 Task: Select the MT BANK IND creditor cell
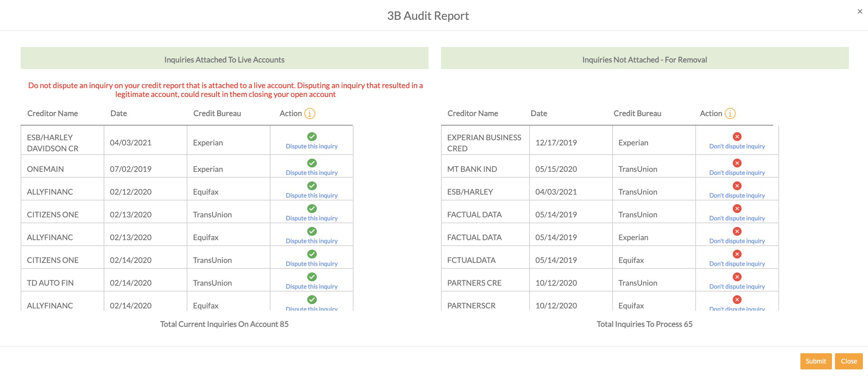[485, 166]
